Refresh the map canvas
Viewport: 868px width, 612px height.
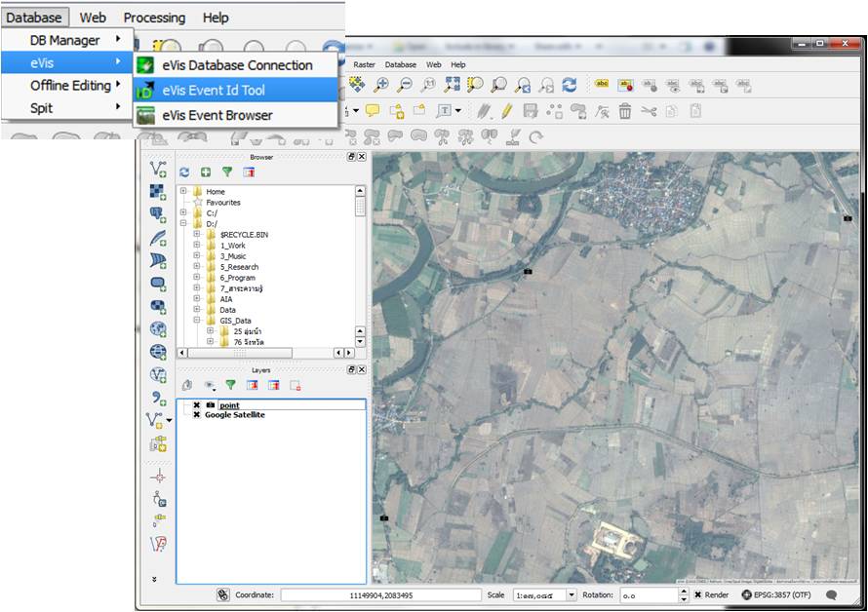click(x=569, y=85)
